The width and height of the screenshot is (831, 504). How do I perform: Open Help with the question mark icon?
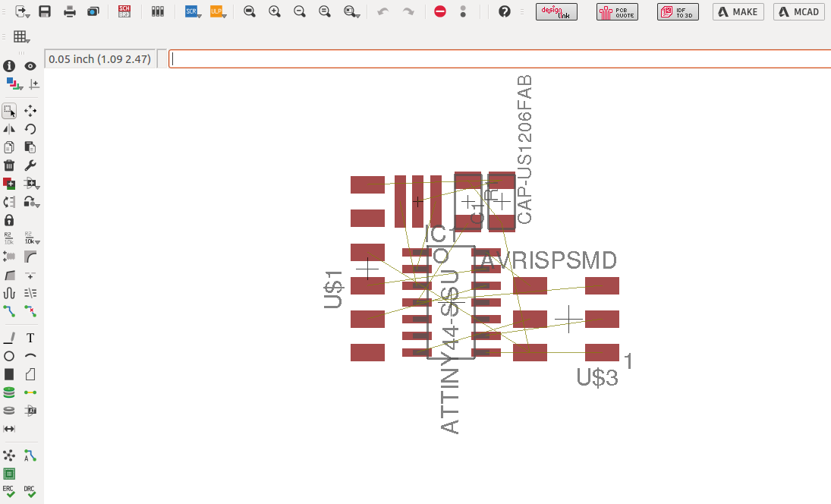point(505,11)
